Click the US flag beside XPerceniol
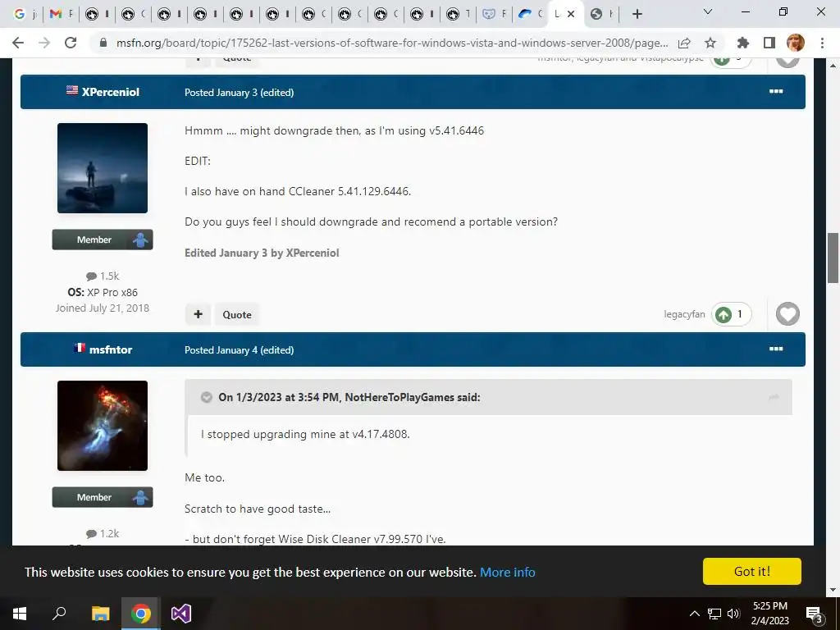 72,90
